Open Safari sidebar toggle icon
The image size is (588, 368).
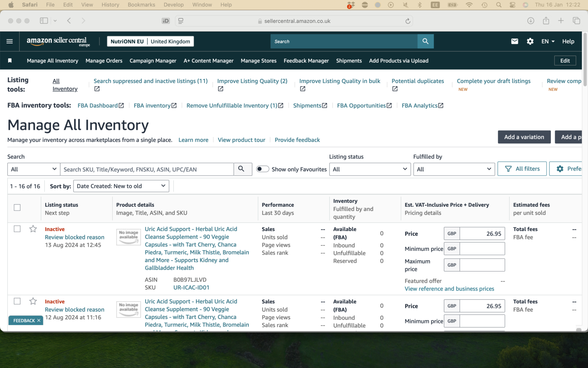click(44, 21)
